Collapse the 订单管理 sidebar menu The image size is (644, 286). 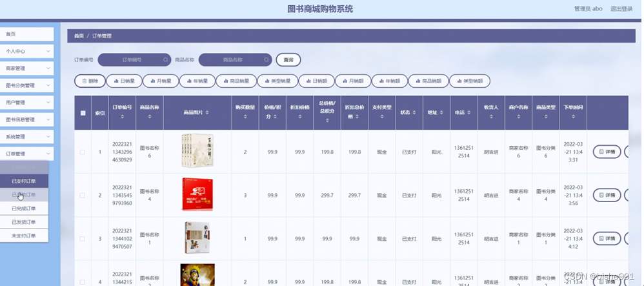pos(26,154)
